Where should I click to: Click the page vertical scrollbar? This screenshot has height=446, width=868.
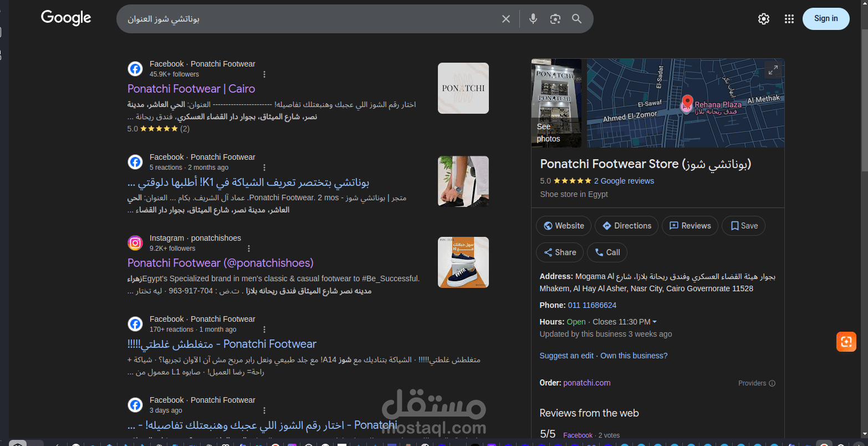click(864, 101)
